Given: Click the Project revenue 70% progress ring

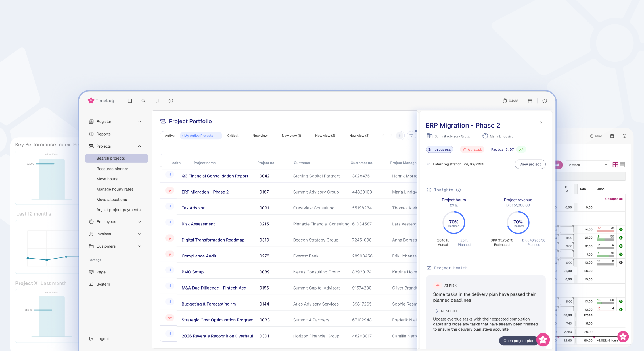Looking at the screenshot, I should [x=518, y=223].
